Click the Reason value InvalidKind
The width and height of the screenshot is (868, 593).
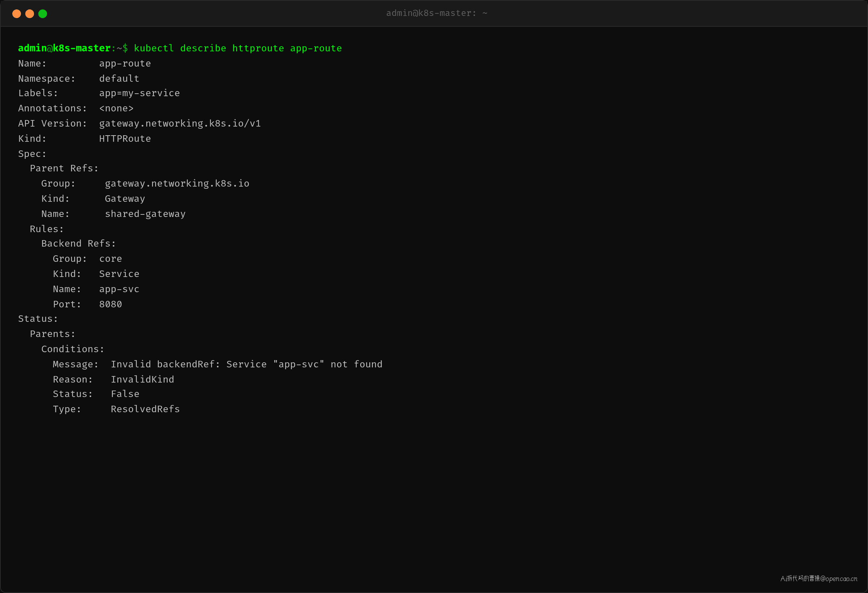click(142, 379)
